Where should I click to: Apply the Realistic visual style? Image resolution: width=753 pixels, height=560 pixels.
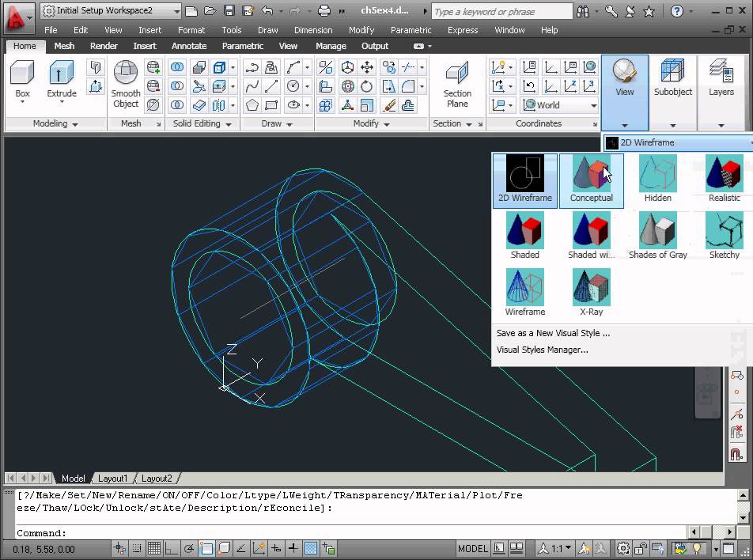(724, 180)
